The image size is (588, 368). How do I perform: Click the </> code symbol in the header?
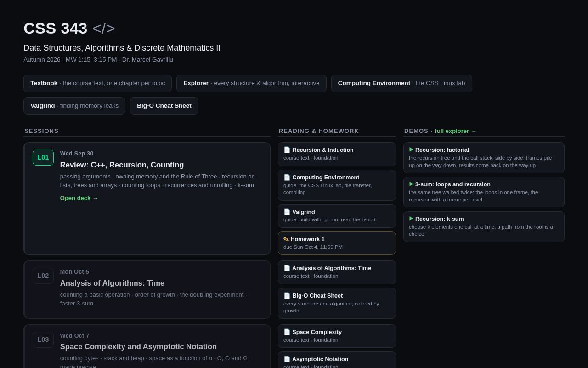pyautogui.click(x=104, y=29)
